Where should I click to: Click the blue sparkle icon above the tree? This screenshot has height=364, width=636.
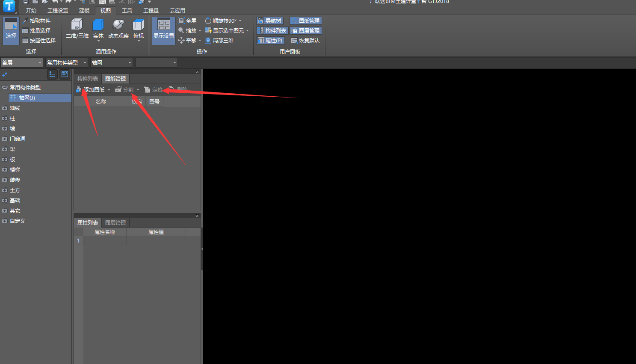click(x=5, y=74)
